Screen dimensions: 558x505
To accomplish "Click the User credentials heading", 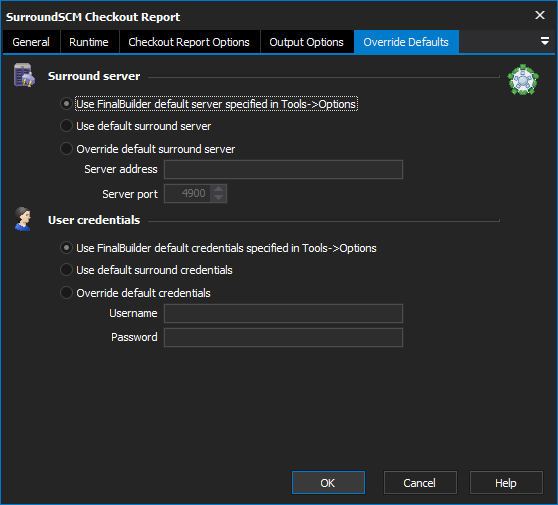I will [x=94, y=220].
